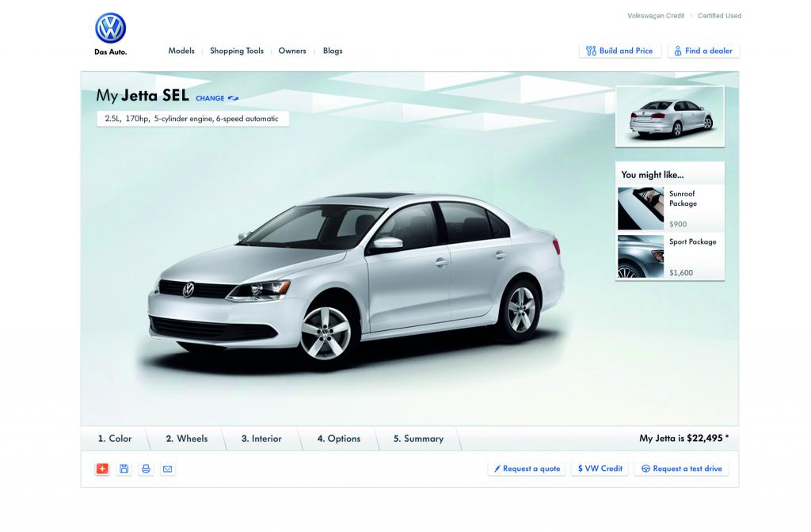
Task: Click the save floppy disk icon
Action: click(124, 469)
